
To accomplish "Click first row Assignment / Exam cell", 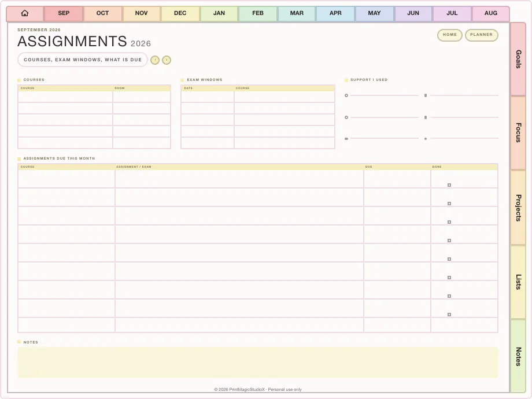I will pos(239,179).
